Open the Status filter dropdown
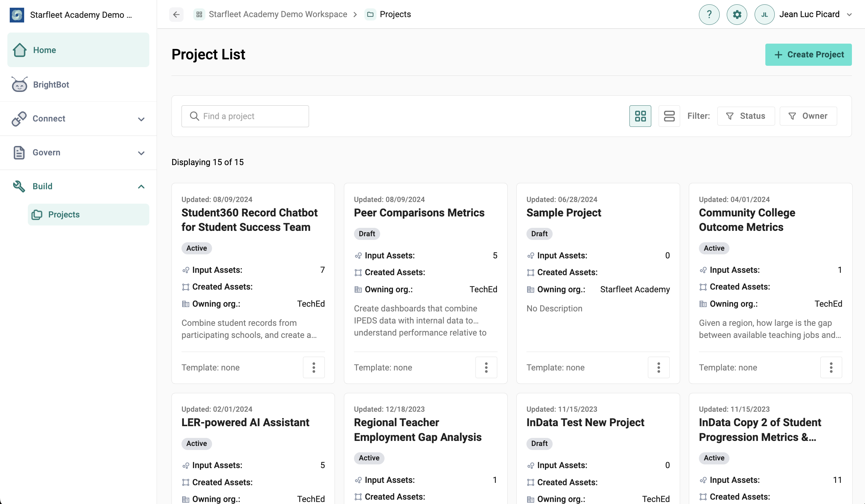This screenshot has width=865, height=504. point(746,116)
